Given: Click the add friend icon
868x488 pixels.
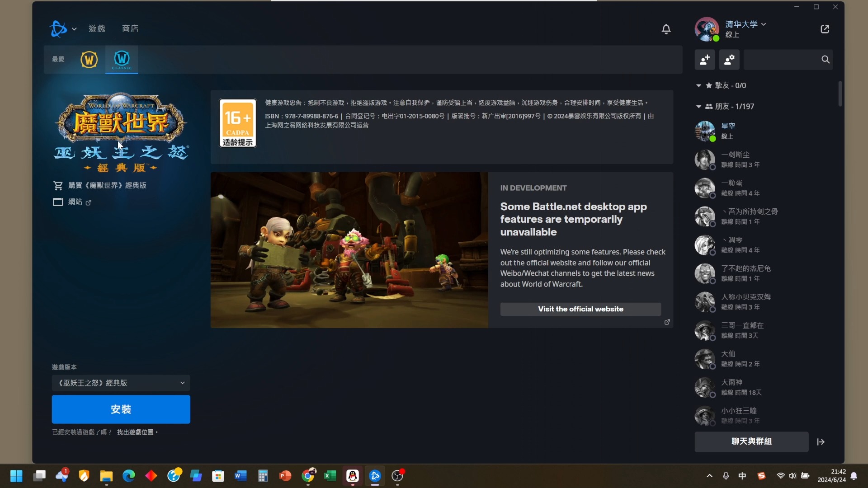Looking at the screenshot, I should pyautogui.click(x=705, y=60).
